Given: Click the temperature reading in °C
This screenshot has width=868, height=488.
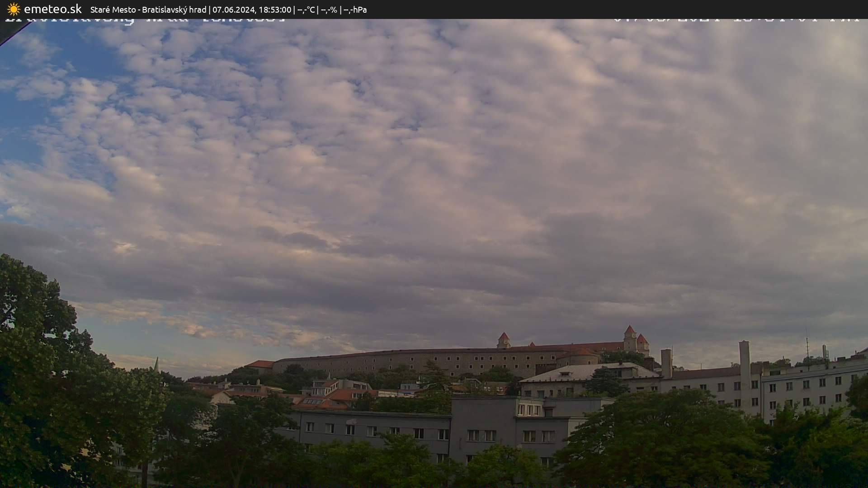Looking at the screenshot, I should pyautogui.click(x=306, y=9).
